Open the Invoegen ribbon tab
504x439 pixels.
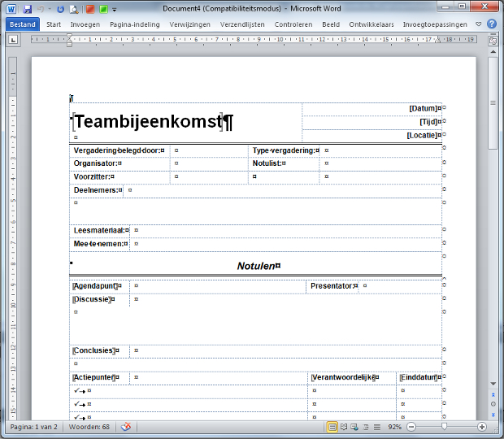85,24
